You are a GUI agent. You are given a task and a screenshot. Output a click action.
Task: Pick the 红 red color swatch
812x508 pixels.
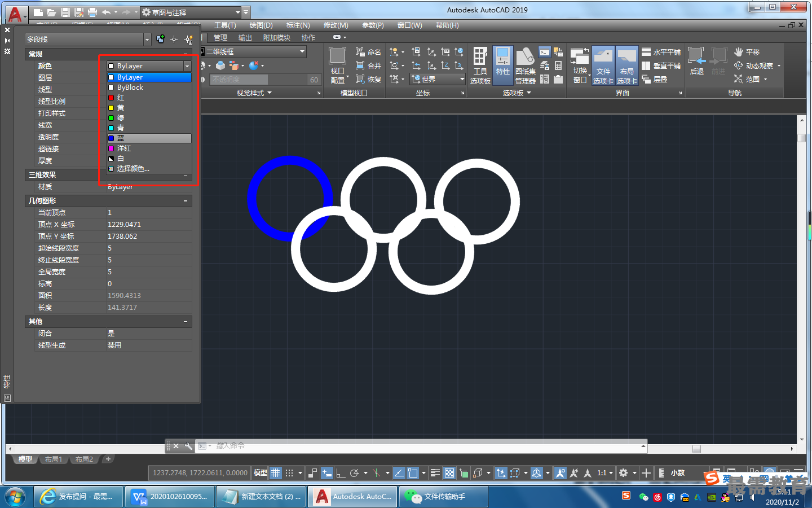tap(112, 98)
